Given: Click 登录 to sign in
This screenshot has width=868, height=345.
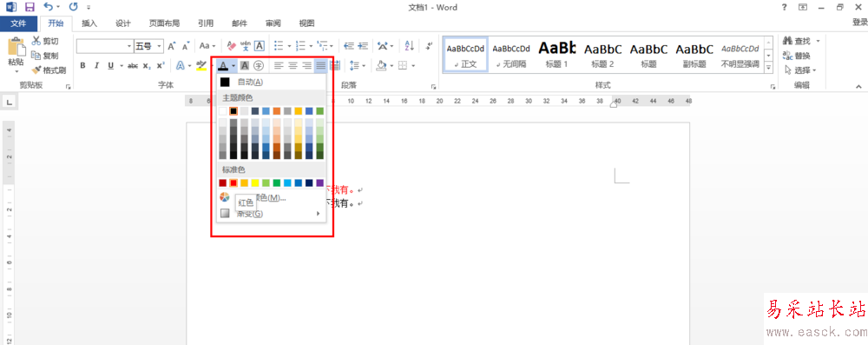Looking at the screenshot, I should [859, 23].
